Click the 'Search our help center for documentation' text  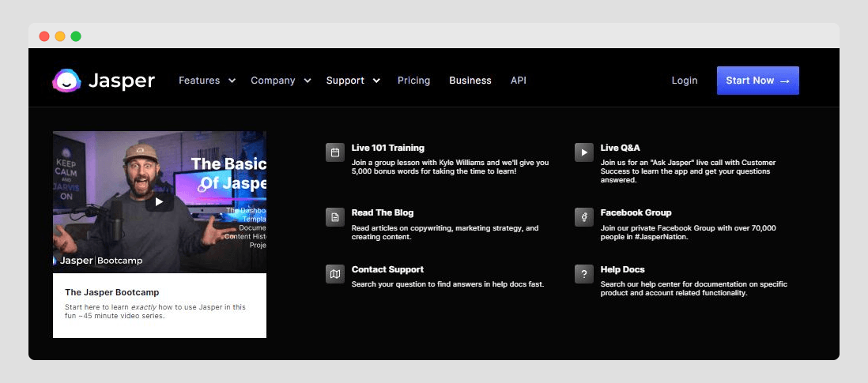pyautogui.click(x=693, y=288)
